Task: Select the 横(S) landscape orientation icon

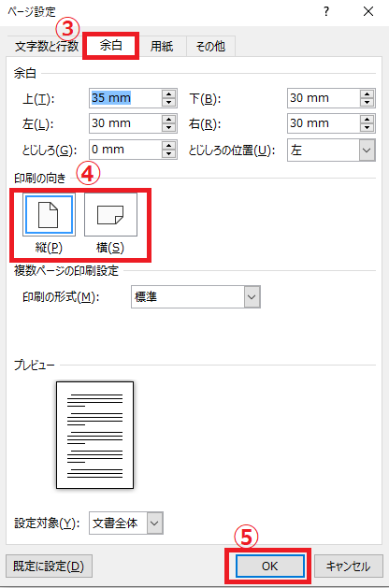Action: pyautogui.click(x=110, y=215)
